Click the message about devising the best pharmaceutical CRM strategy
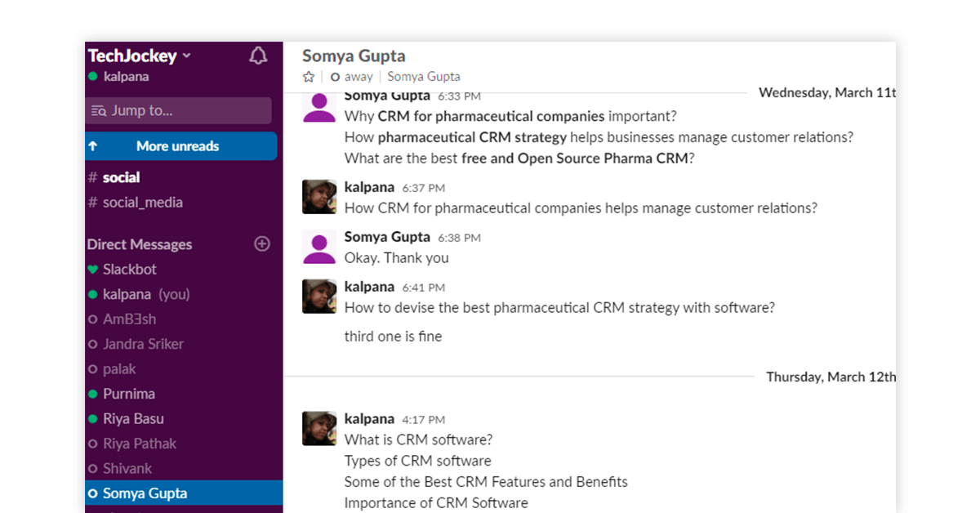The height and width of the screenshot is (513, 980). click(x=559, y=308)
